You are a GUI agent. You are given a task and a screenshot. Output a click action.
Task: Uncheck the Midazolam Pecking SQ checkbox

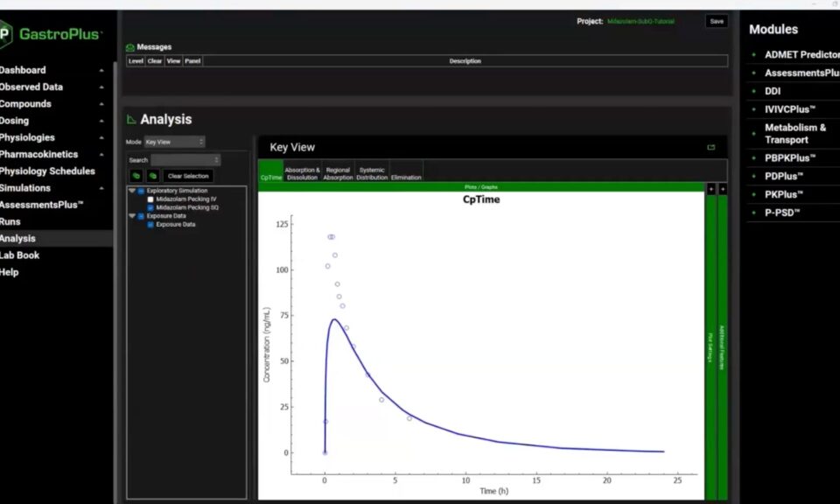tap(150, 207)
